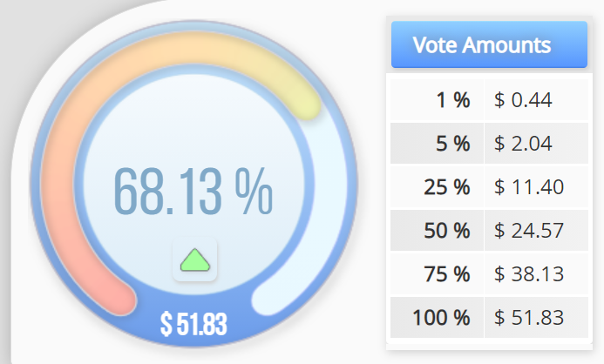Click the $ 11.40 vote amount

[528, 186]
